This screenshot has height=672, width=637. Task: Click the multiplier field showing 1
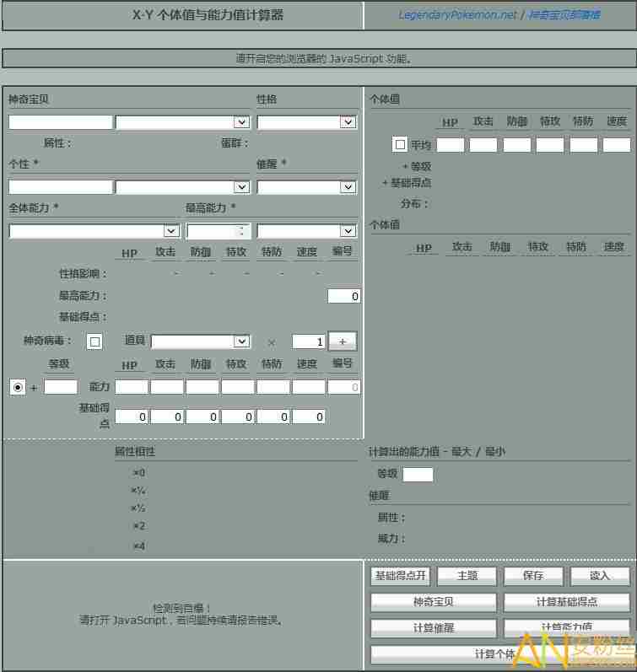coord(308,341)
